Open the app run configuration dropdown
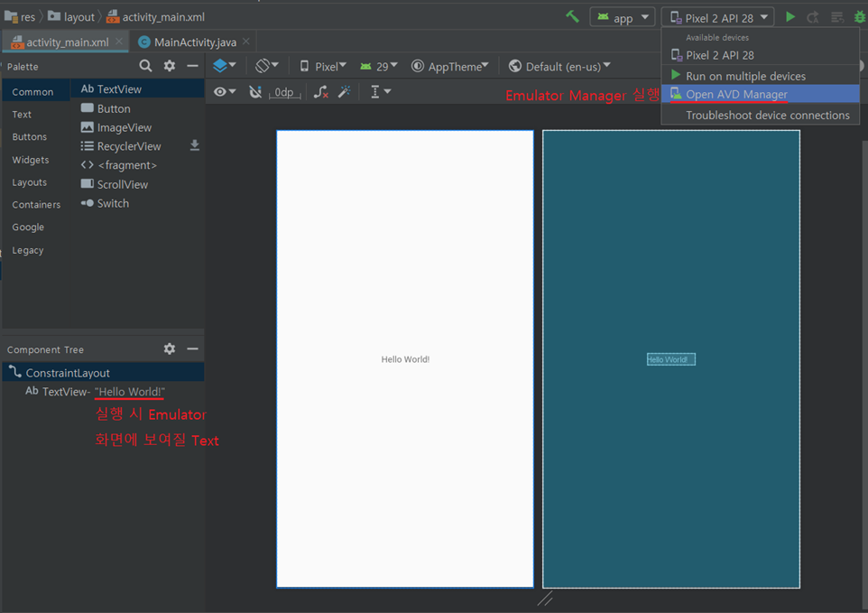This screenshot has height=613, width=868. click(623, 18)
